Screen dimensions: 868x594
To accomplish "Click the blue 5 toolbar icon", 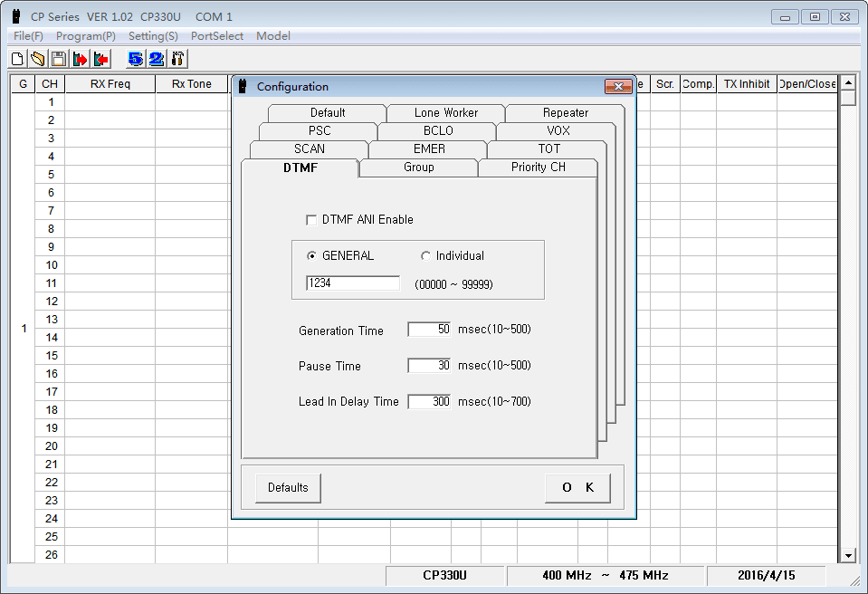I will 136,59.
